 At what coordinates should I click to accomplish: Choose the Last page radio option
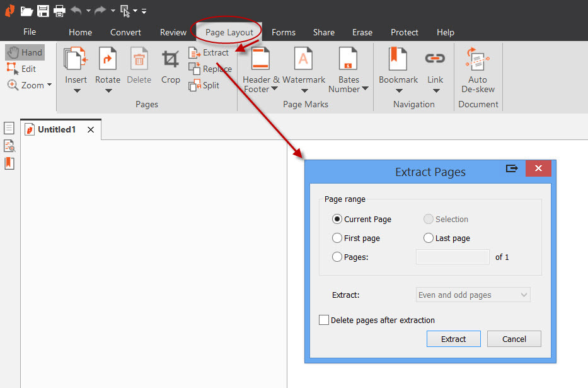point(429,238)
